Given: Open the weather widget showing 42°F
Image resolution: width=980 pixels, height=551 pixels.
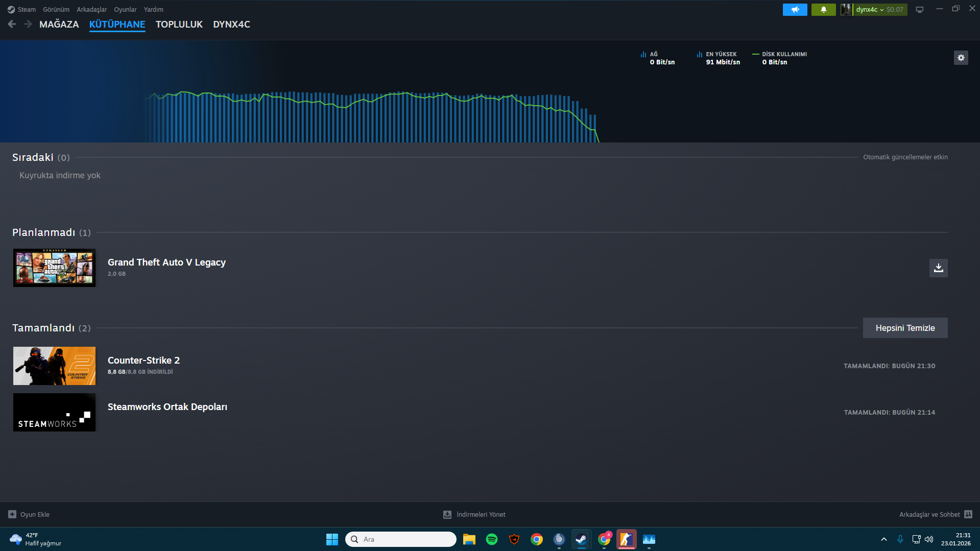Looking at the screenshot, I should coord(36,539).
